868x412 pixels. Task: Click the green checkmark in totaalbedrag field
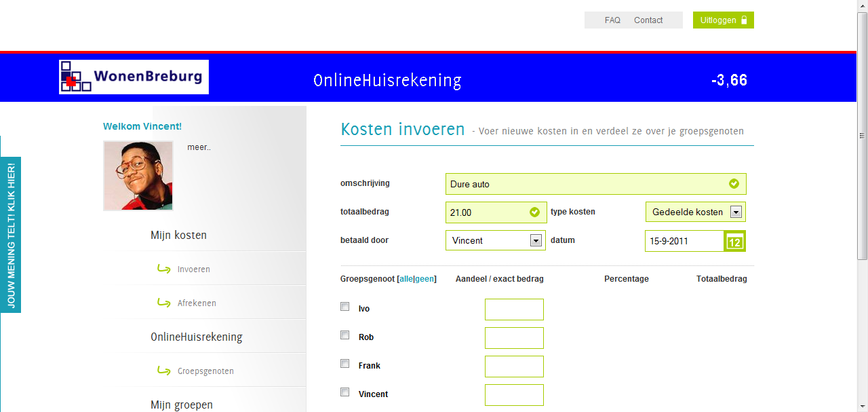(534, 212)
